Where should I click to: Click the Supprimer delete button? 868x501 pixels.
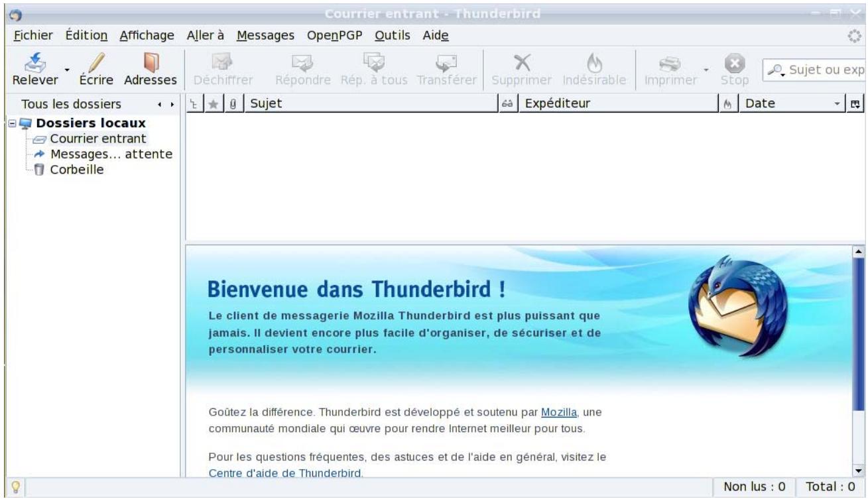pos(521,70)
